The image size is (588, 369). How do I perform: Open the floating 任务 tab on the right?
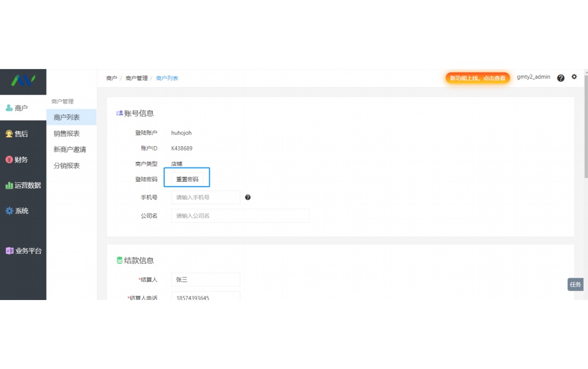(x=575, y=284)
